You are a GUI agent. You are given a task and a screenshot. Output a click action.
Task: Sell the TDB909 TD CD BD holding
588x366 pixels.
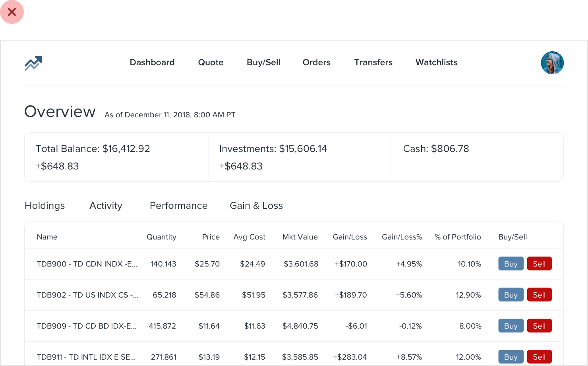539,326
